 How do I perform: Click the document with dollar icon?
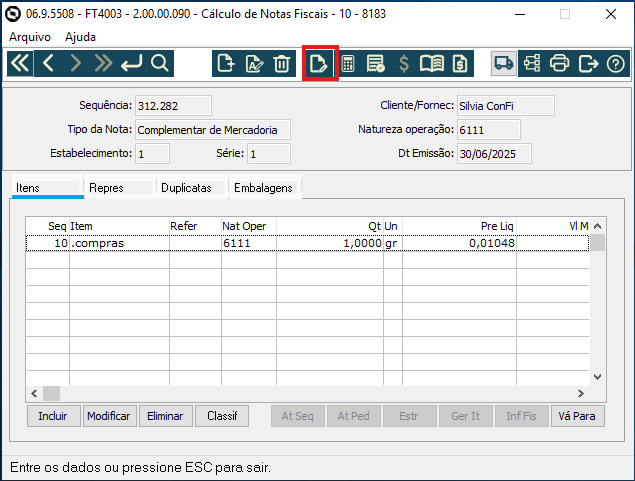(460, 64)
